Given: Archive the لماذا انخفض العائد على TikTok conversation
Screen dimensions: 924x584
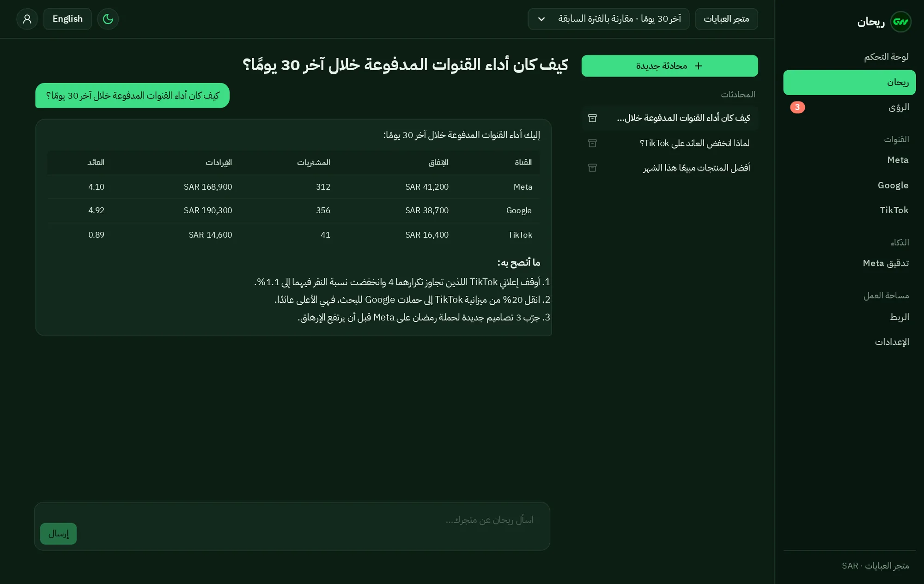Looking at the screenshot, I should click(592, 143).
